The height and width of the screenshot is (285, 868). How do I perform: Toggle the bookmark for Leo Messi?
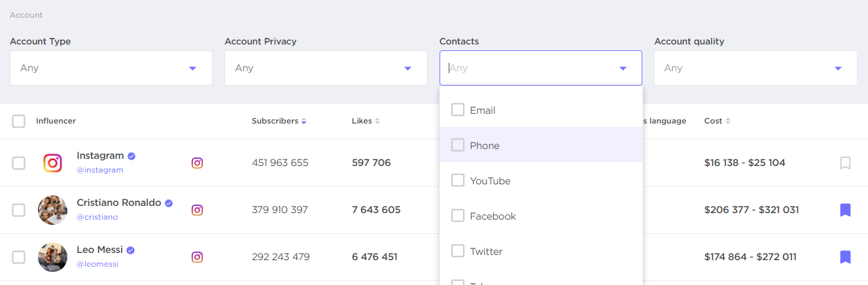tap(845, 257)
